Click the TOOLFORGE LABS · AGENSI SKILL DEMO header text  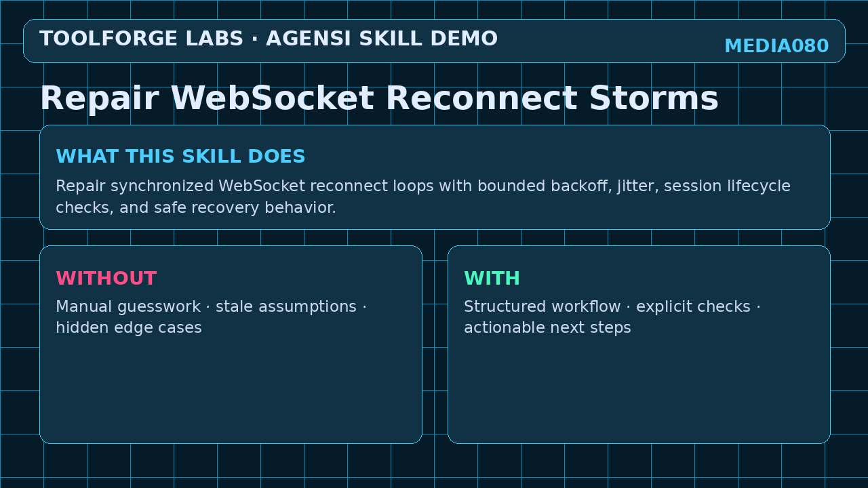click(x=269, y=39)
